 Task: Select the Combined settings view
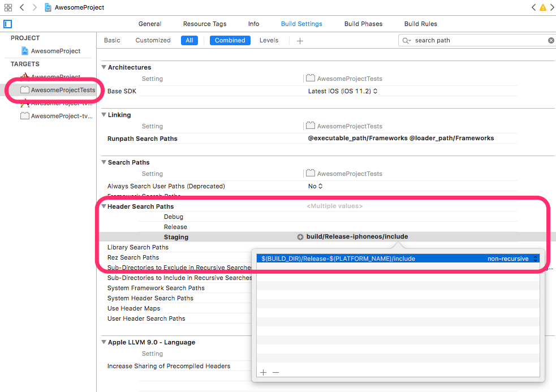(x=230, y=40)
